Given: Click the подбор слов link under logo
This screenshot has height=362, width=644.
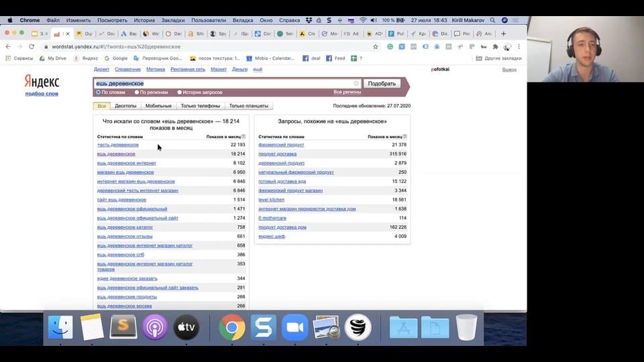Looking at the screenshot, I should [42, 94].
